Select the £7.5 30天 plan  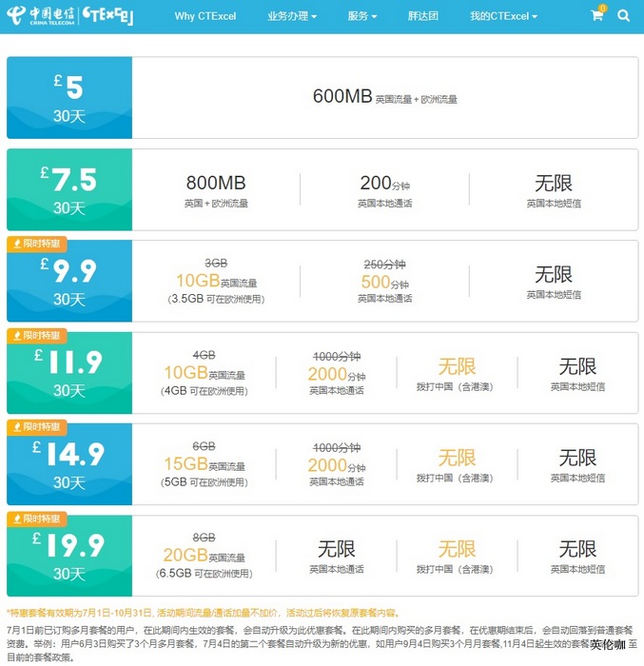[69, 189]
